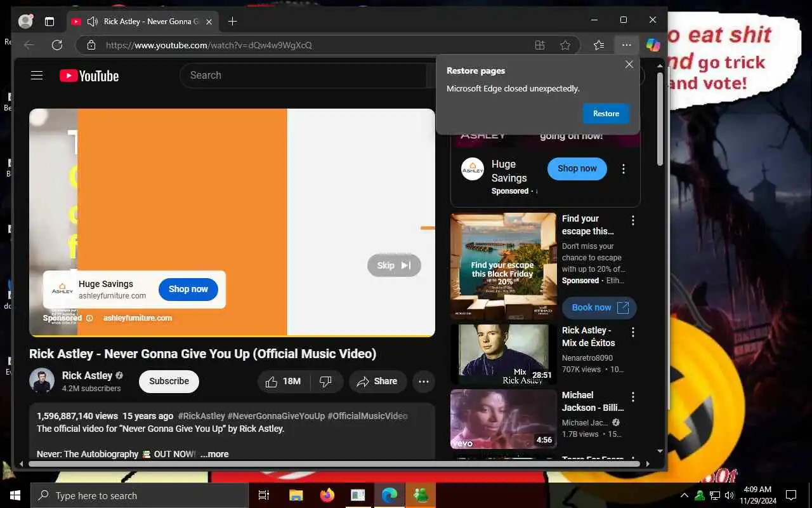Show hidden system tray icons
812x508 pixels.
684,495
